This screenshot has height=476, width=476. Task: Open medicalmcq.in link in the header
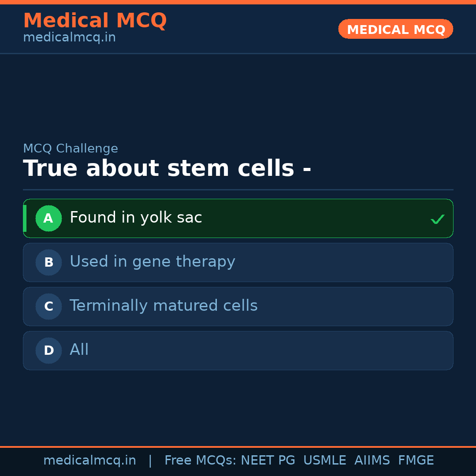69,37
